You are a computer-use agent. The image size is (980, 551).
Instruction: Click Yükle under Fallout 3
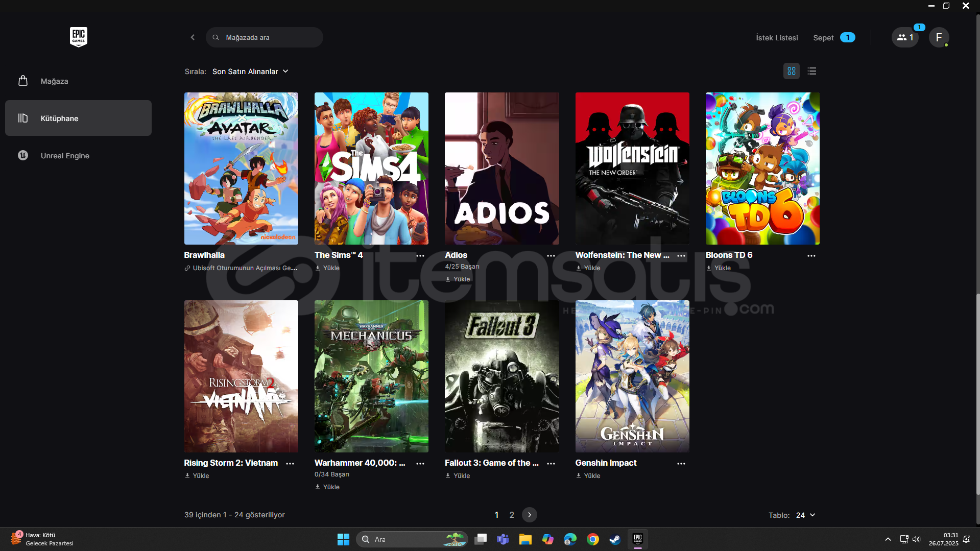pos(458,476)
